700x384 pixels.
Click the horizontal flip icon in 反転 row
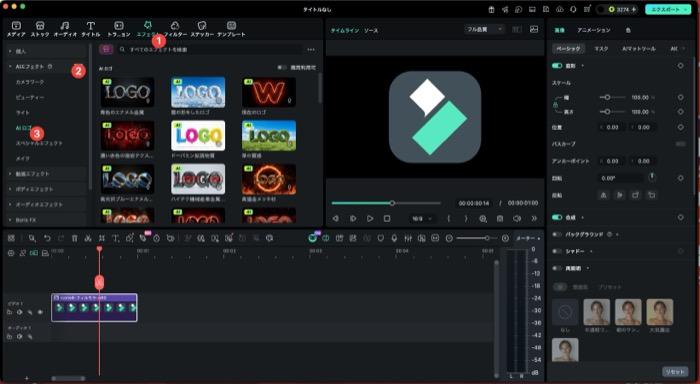point(604,195)
